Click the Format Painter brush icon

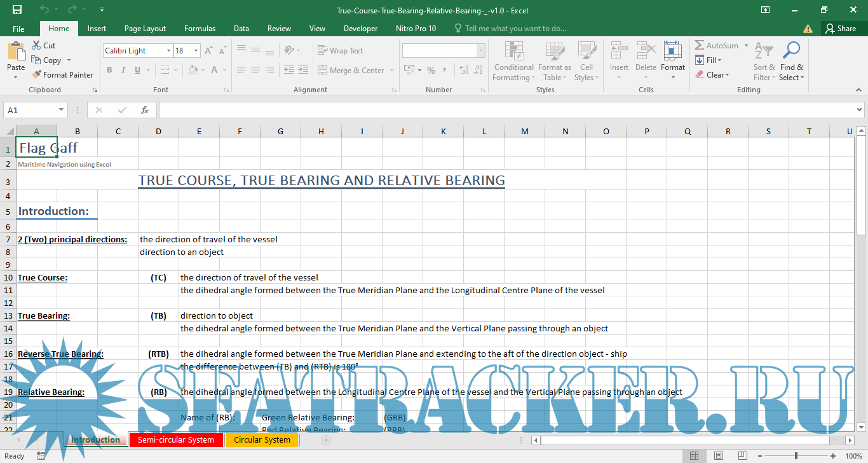click(37, 74)
